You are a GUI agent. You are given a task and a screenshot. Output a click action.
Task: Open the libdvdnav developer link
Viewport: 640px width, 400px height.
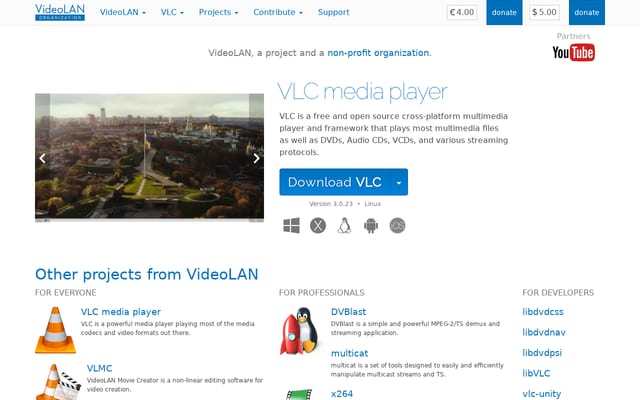click(544, 332)
